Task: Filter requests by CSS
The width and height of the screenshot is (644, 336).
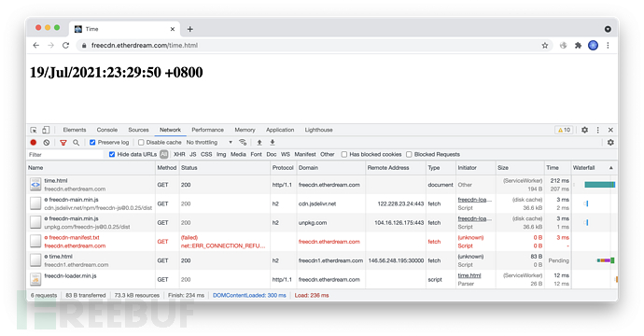Action: point(206,154)
